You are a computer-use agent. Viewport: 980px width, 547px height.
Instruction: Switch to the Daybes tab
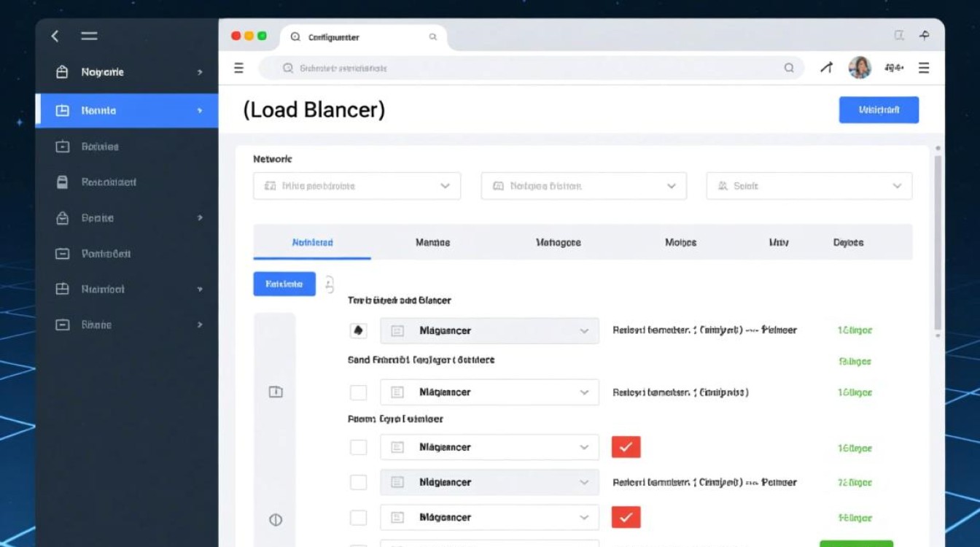tap(848, 242)
